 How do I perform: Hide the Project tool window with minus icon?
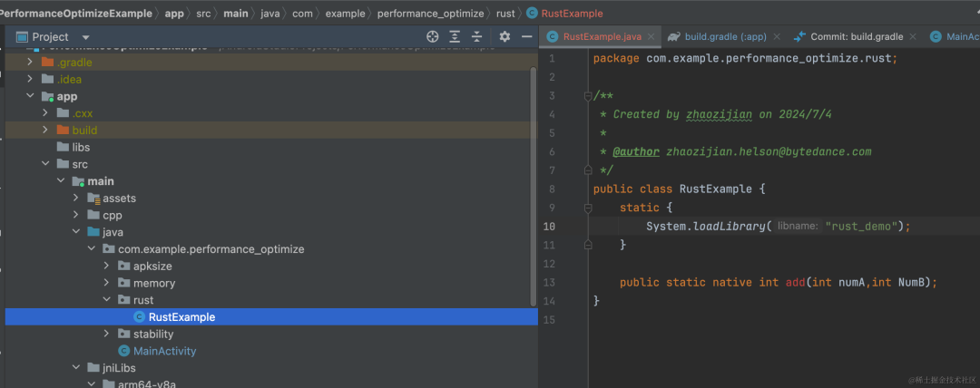point(527,37)
